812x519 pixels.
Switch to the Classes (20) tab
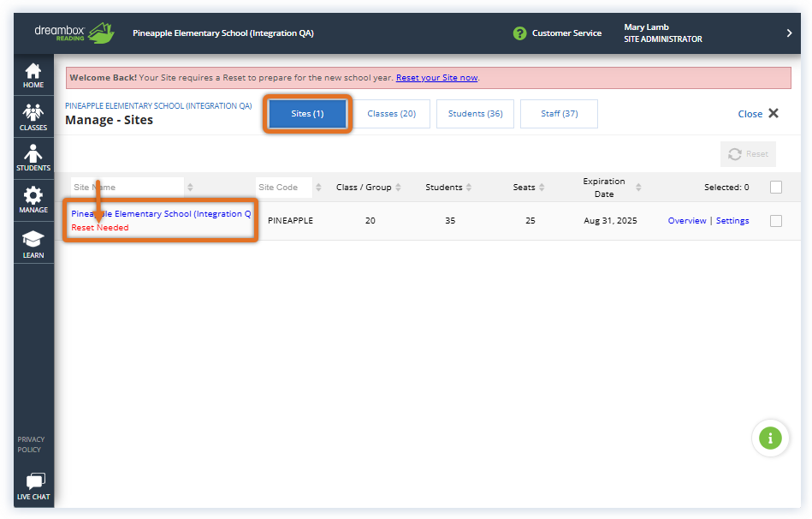pos(392,114)
